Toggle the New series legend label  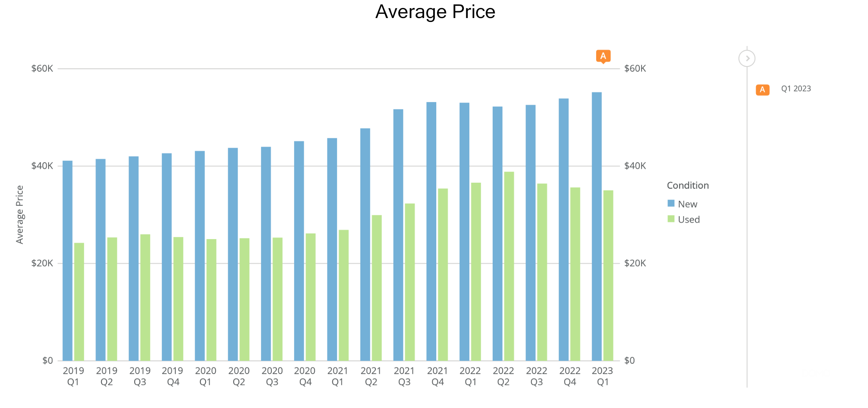(x=687, y=204)
